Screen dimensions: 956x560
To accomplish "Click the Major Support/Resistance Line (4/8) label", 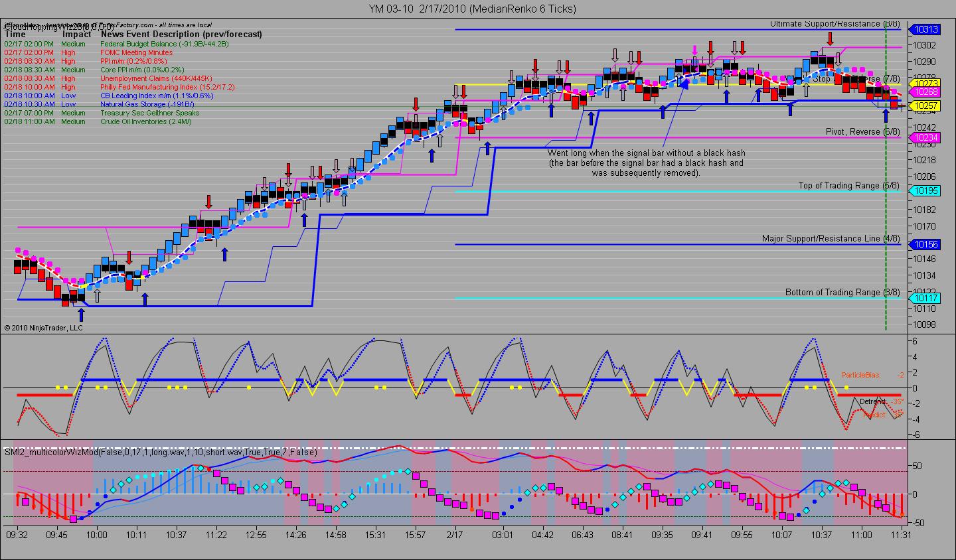I will point(831,239).
